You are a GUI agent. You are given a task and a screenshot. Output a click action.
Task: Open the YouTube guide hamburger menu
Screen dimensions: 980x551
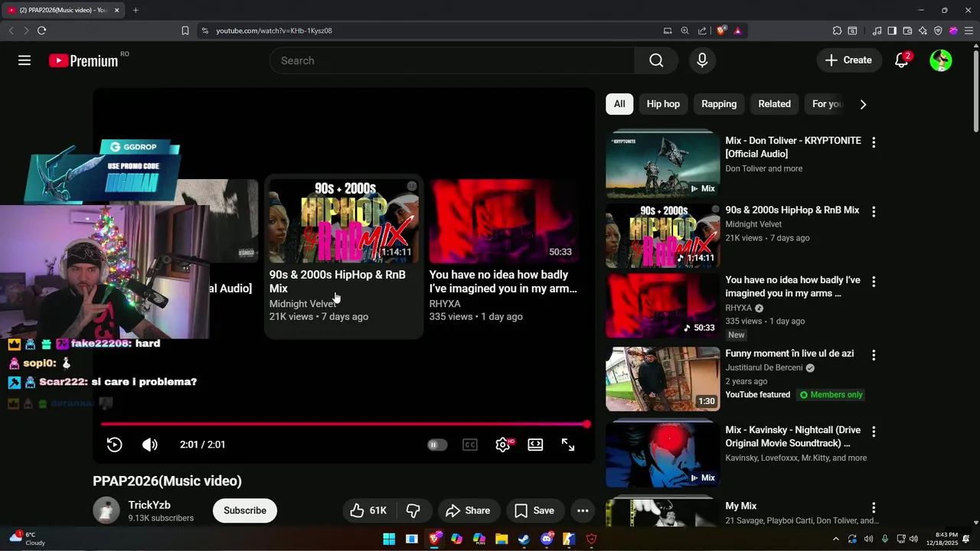tap(24, 60)
